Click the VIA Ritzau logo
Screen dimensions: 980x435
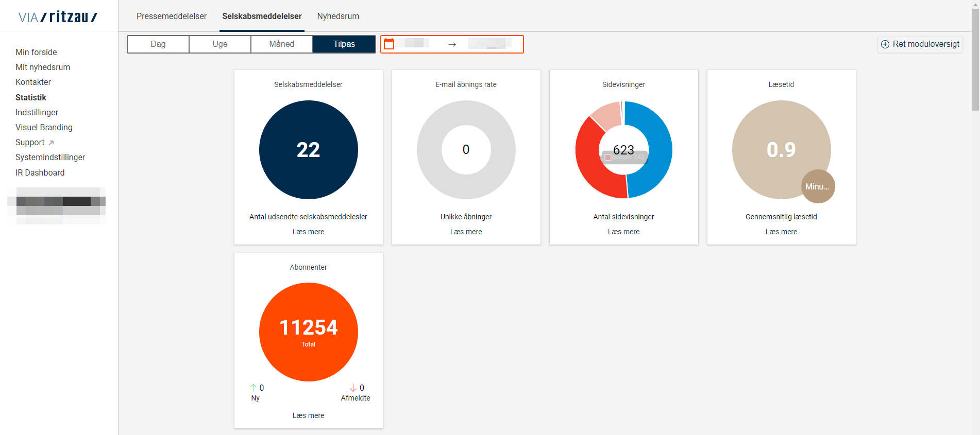click(x=58, y=17)
